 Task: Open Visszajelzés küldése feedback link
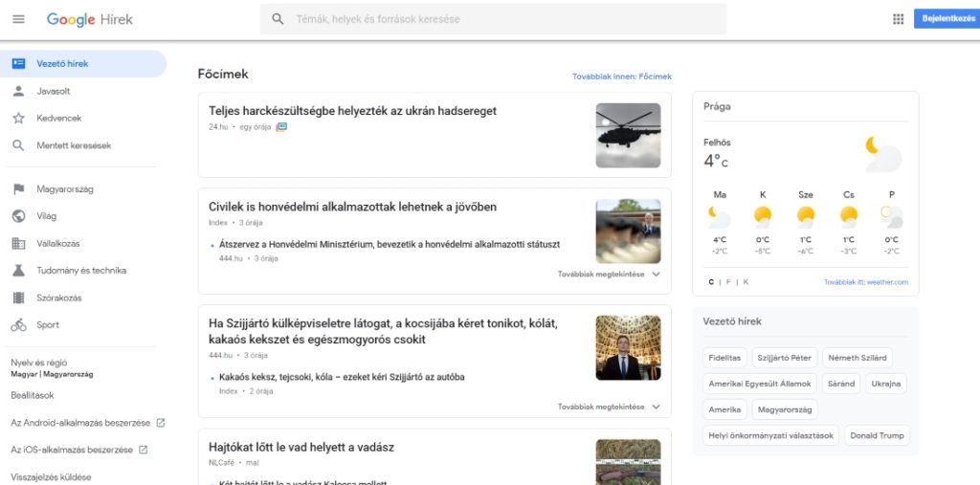pyautogui.click(x=51, y=477)
